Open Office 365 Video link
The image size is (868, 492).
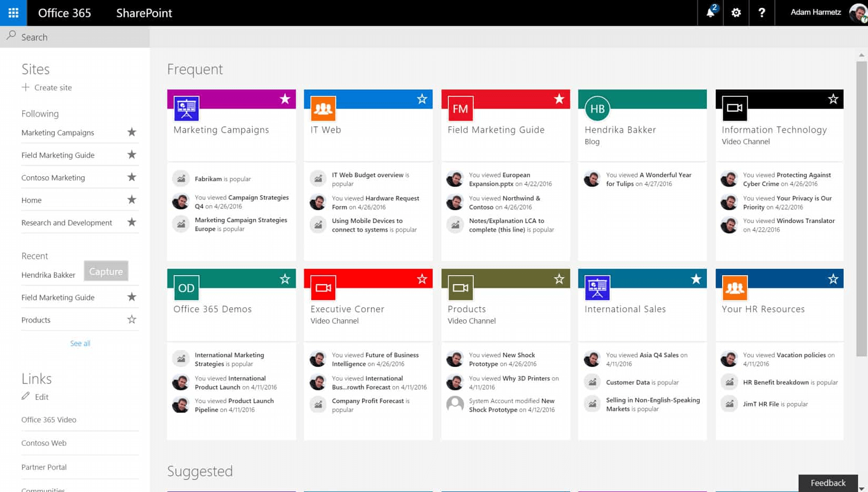pyautogui.click(x=49, y=419)
